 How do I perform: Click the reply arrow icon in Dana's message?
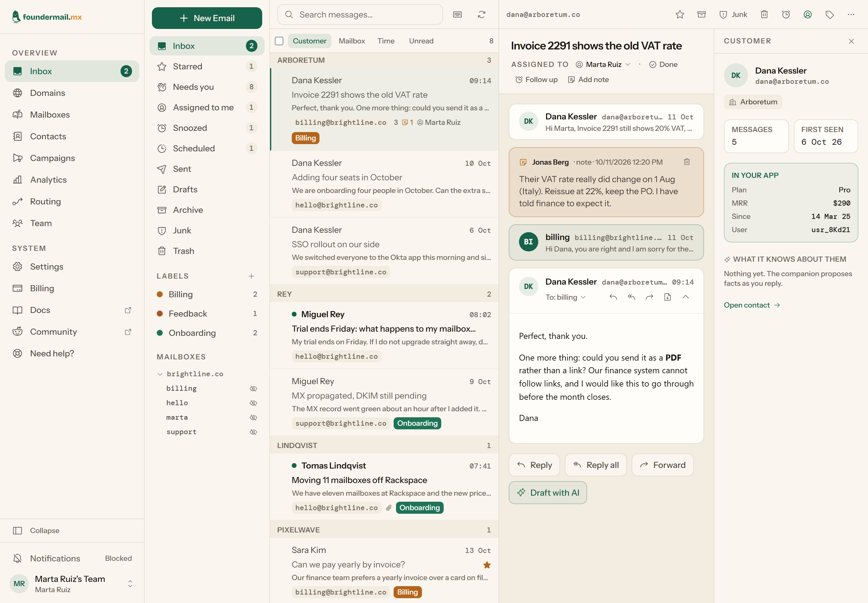tap(613, 297)
